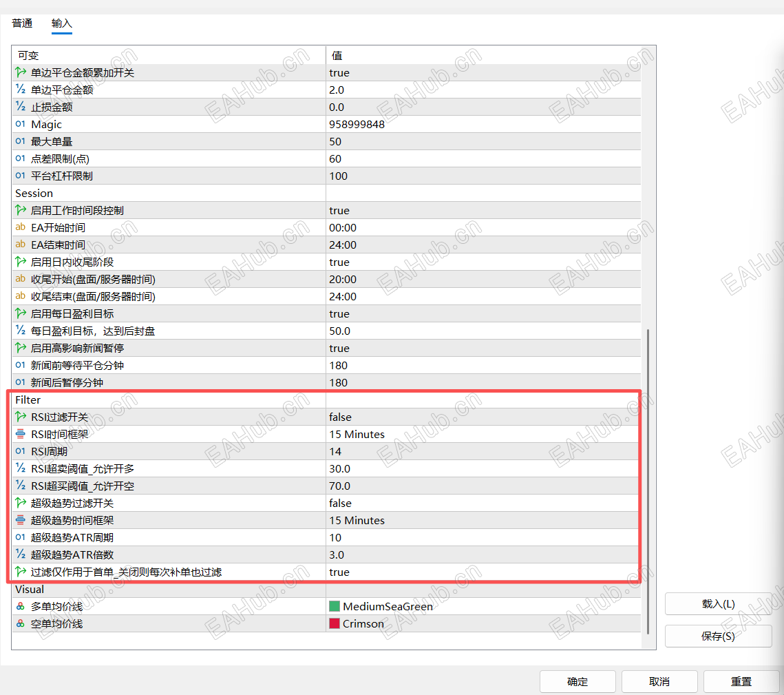The image size is (784, 695).
Task: Click the MediumSeaGreen color swatch
Action: [x=335, y=606]
